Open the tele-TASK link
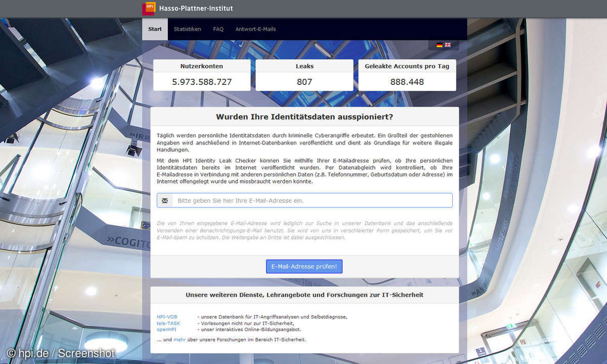 click(x=168, y=323)
